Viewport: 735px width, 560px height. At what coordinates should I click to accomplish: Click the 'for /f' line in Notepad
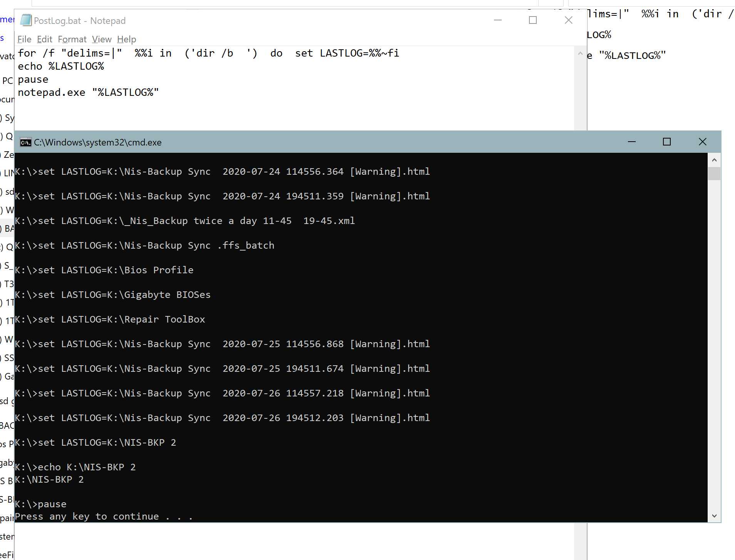209,53
